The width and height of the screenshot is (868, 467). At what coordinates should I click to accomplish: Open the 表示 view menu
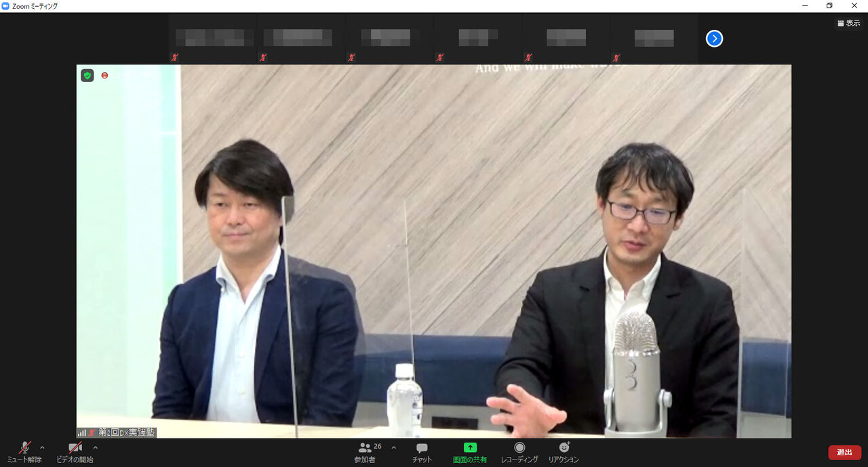click(848, 23)
